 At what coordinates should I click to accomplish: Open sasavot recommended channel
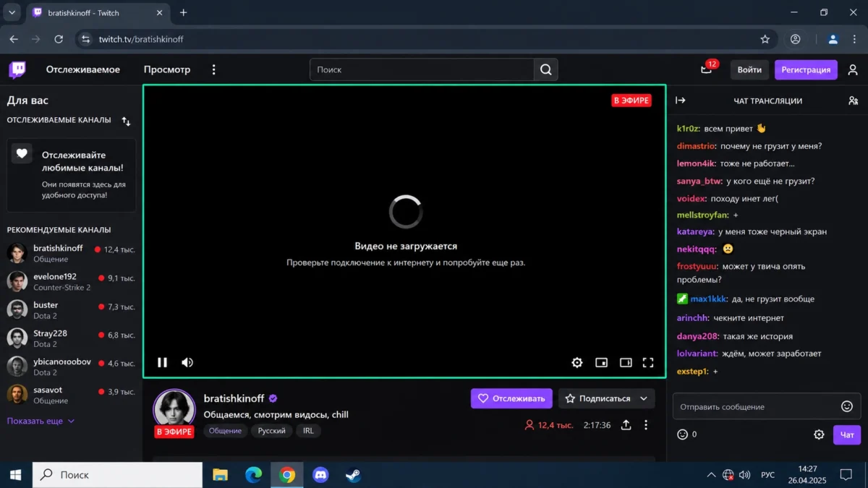[x=71, y=395]
